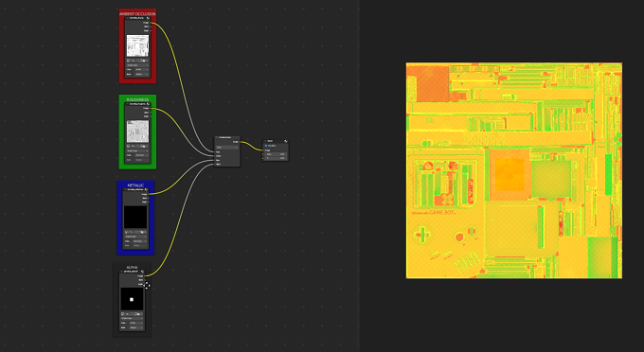Click the Ambient Occlusion image preview thumbnail

tap(137, 45)
